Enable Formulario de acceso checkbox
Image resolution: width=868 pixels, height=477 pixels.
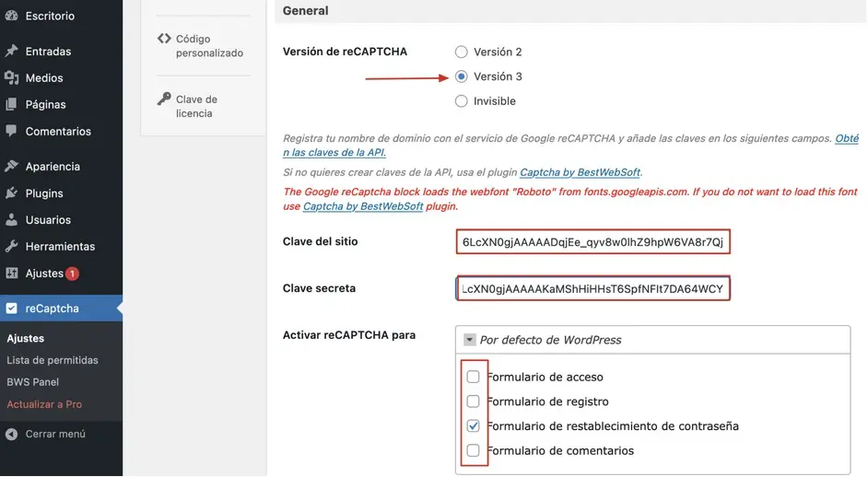coord(473,377)
